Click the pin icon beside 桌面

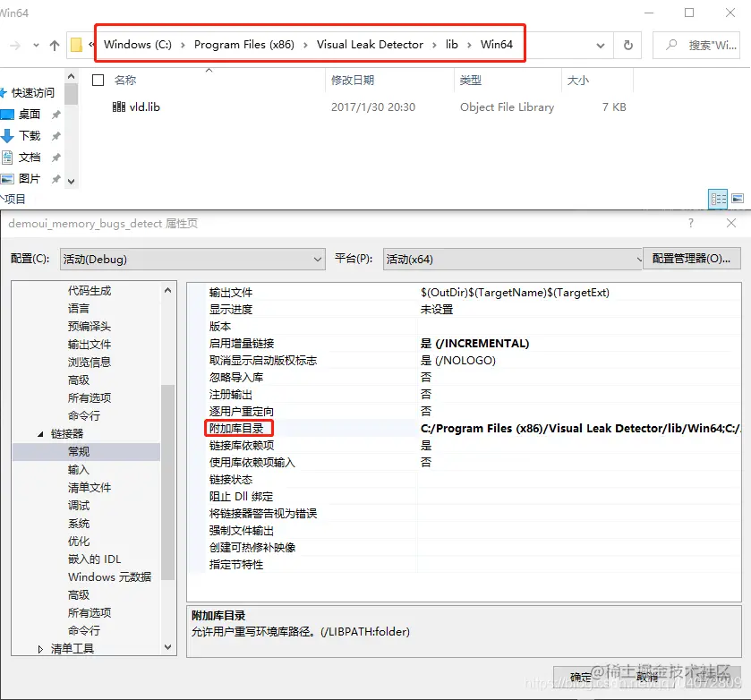coord(56,115)
